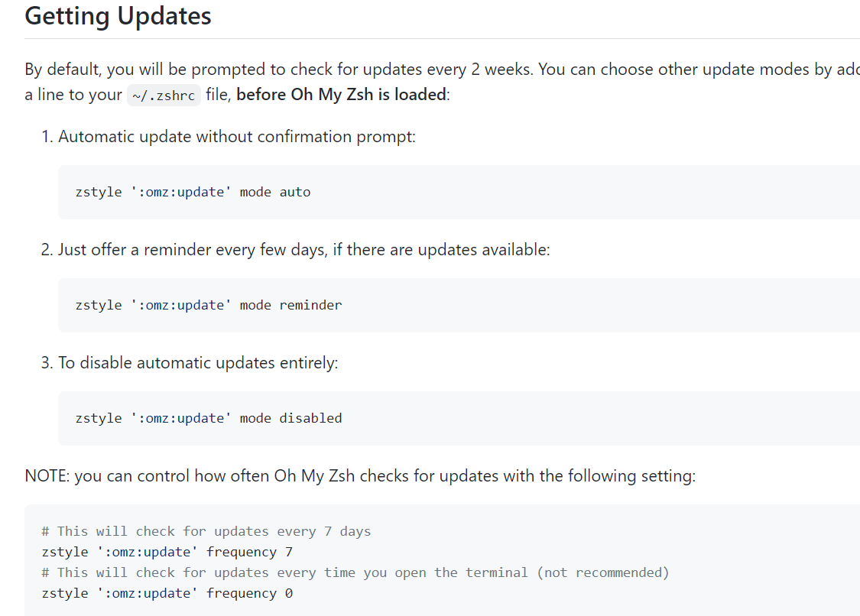This screenshot has width=860, height=616.
Task: Click "Just offer a reminder every few days" text
Action: [191, 250]
